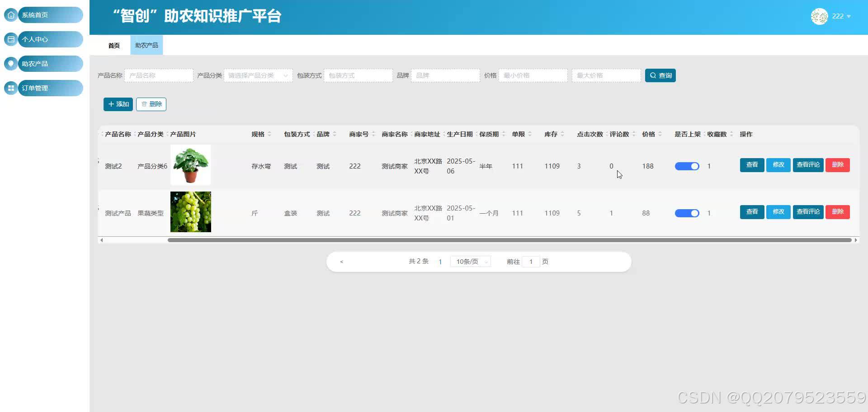Click the horizontal table scrollbar
Image resolution: width=868 pixels, height=412 pixels.
pos(509,240)
